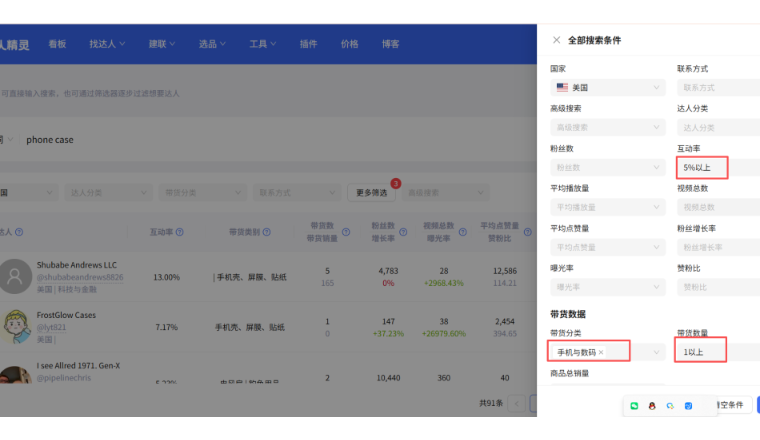
Task: Click the blue smiley icon in the share popup
Action: point(688,406)
